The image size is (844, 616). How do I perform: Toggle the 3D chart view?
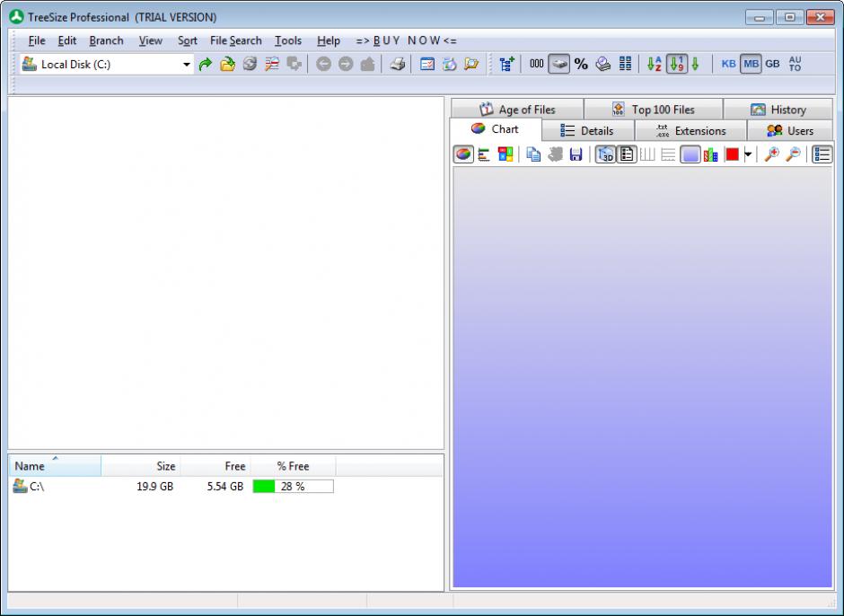(x=605, y=154)
